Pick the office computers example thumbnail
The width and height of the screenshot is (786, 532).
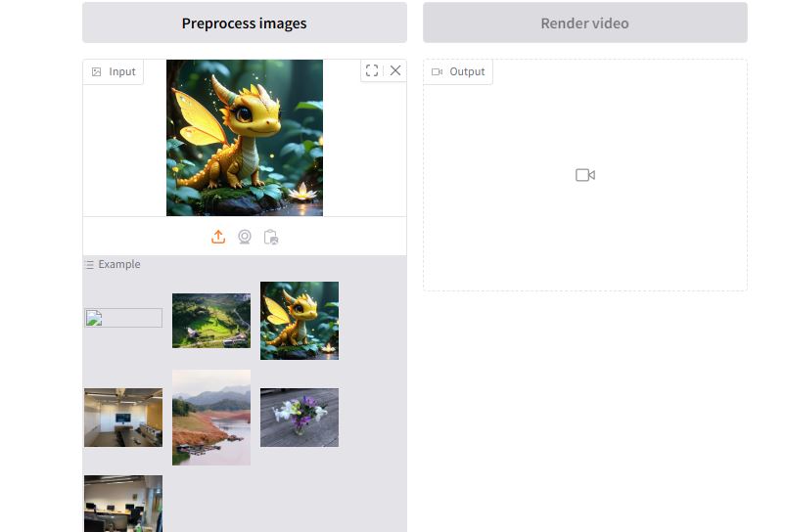point(123,504)
